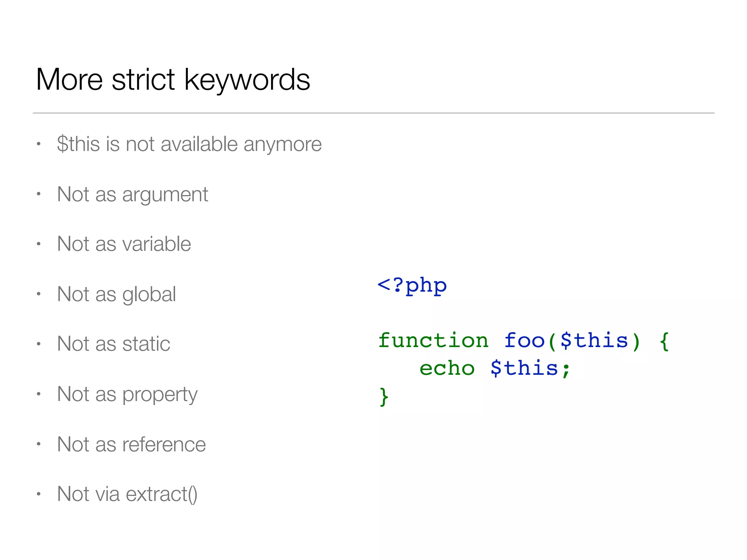Select the "echo" keyword in the code
The image size is (747, 560).
point(447,369)
